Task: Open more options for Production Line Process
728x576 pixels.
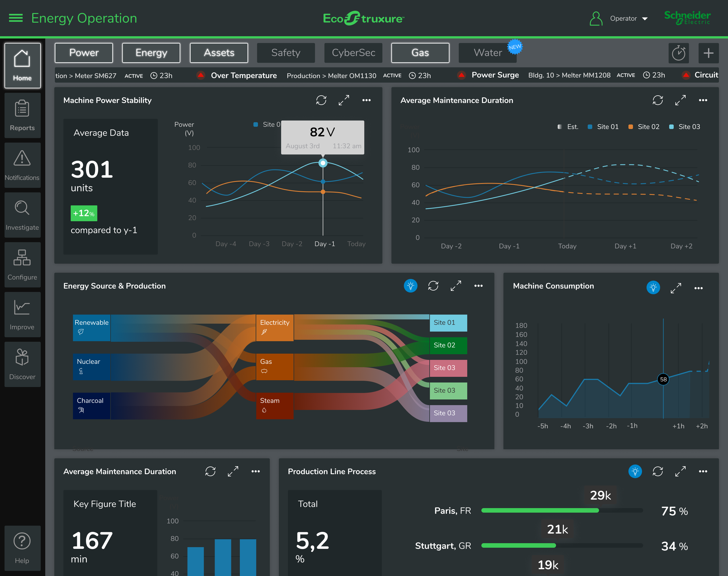Action: [703, 471]
